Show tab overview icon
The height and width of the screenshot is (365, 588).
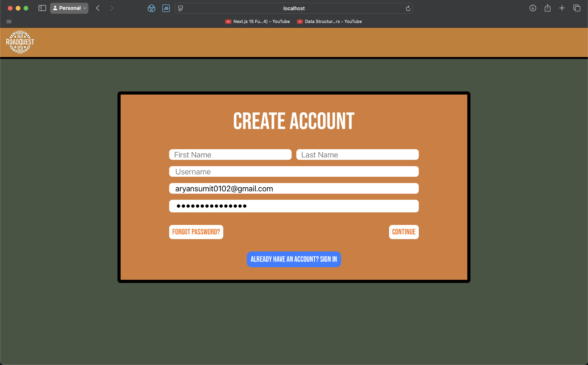pos(577,8)
